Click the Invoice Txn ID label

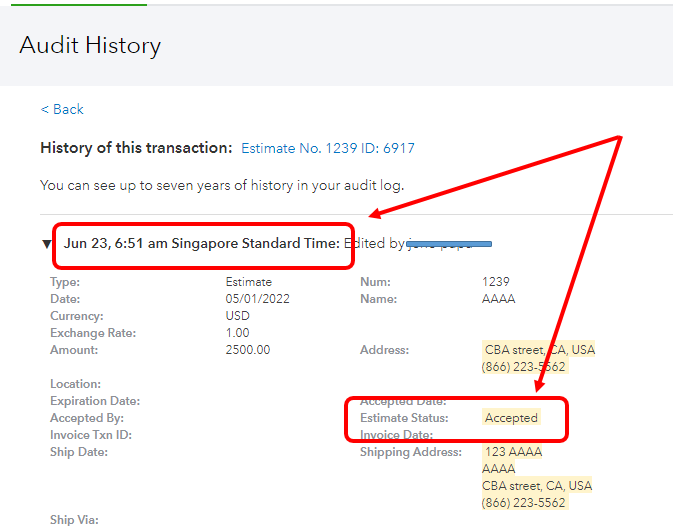point(91,435)
